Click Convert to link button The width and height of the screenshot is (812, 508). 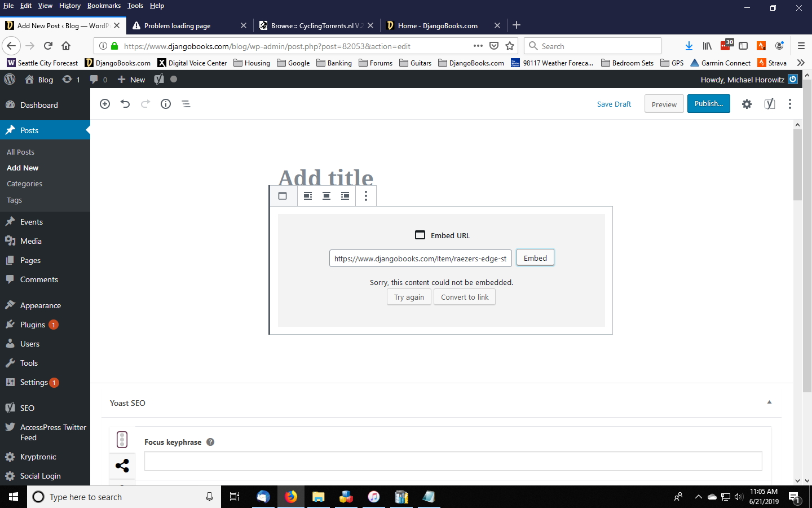pos(465,297)
